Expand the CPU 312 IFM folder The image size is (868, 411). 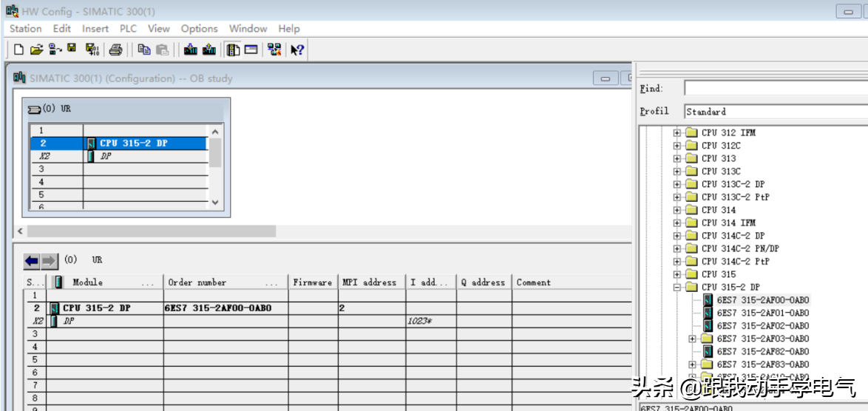677,133
